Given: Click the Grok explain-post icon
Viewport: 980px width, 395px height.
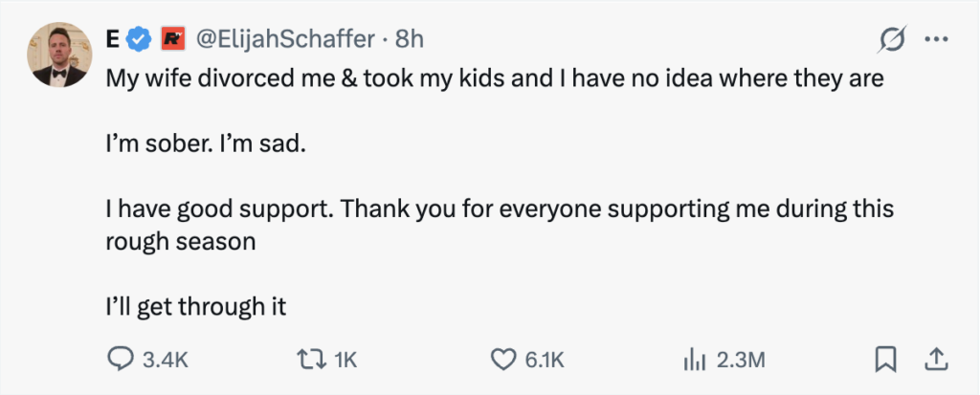Looking at the screenshot, I should (x=893, y=39).
